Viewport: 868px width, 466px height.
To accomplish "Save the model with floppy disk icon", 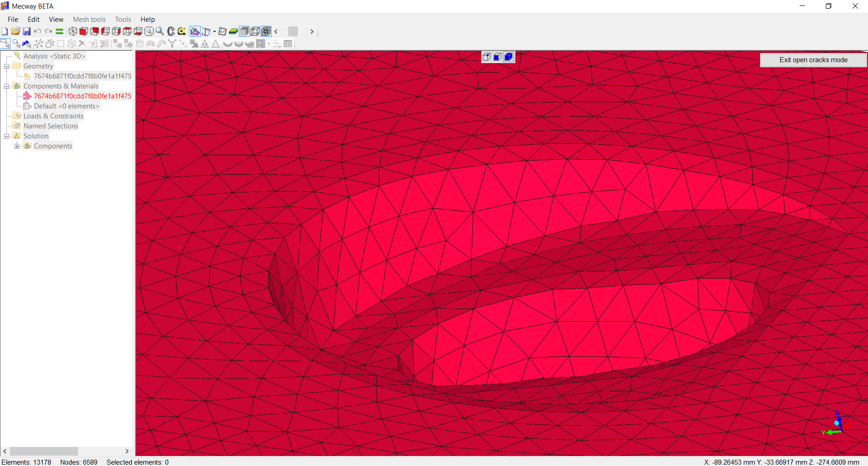I will tap(27, 31).
